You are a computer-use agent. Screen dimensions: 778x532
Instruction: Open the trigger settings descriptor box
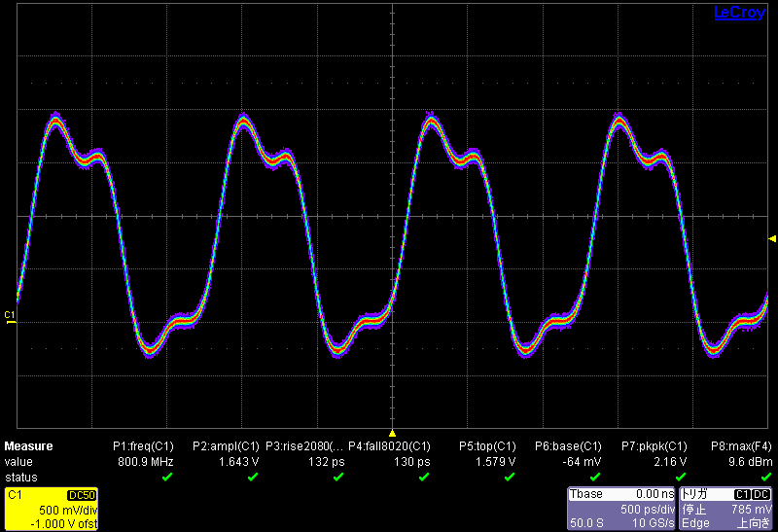click(x=725, y=509)
